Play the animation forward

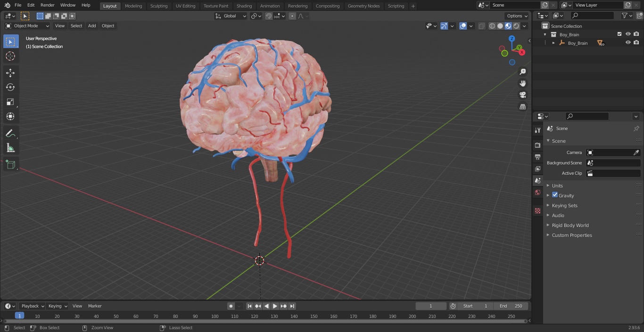275,306
